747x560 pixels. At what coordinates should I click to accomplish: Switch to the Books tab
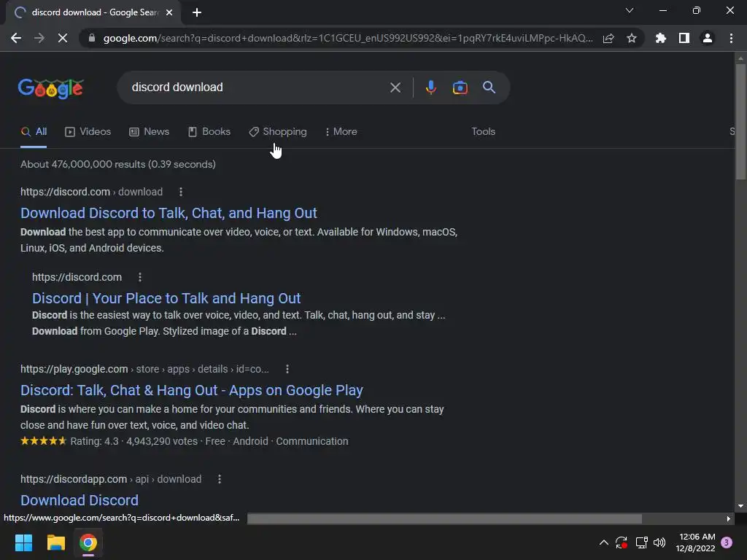coord(209,132)
